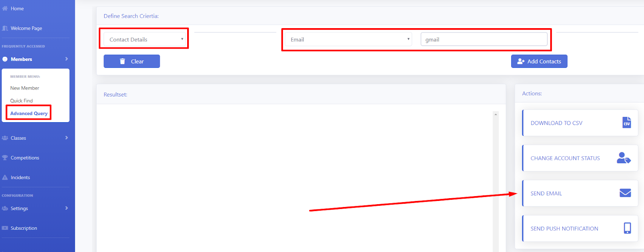Click the trophy icon beside Competitions
This screenshot has height=252, width=644.
point(5,158)
